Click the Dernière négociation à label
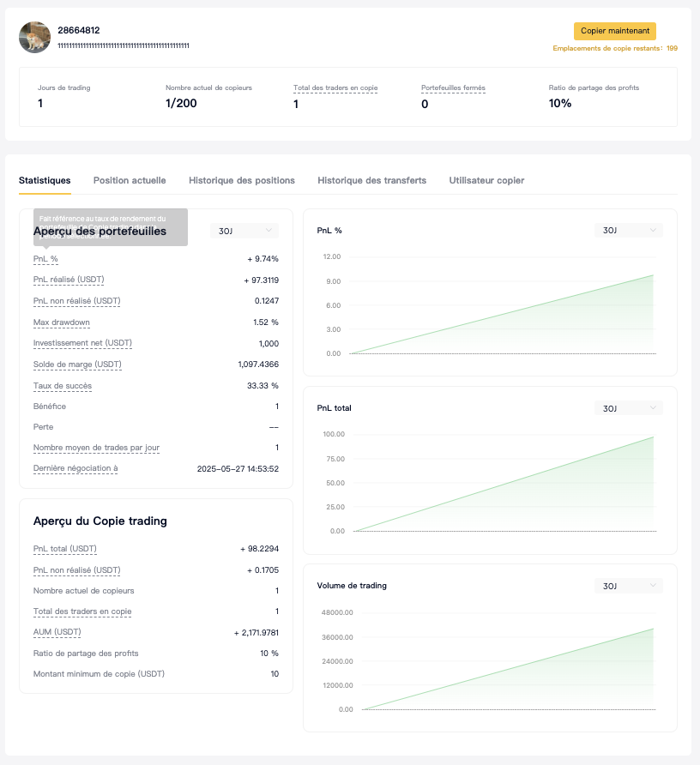 click(75, 468)
